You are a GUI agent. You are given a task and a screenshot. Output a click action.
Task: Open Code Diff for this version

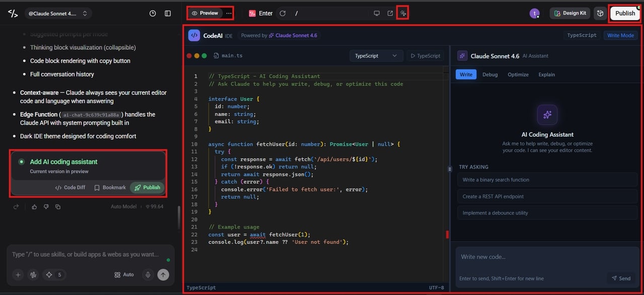click(x=70, y=187)
